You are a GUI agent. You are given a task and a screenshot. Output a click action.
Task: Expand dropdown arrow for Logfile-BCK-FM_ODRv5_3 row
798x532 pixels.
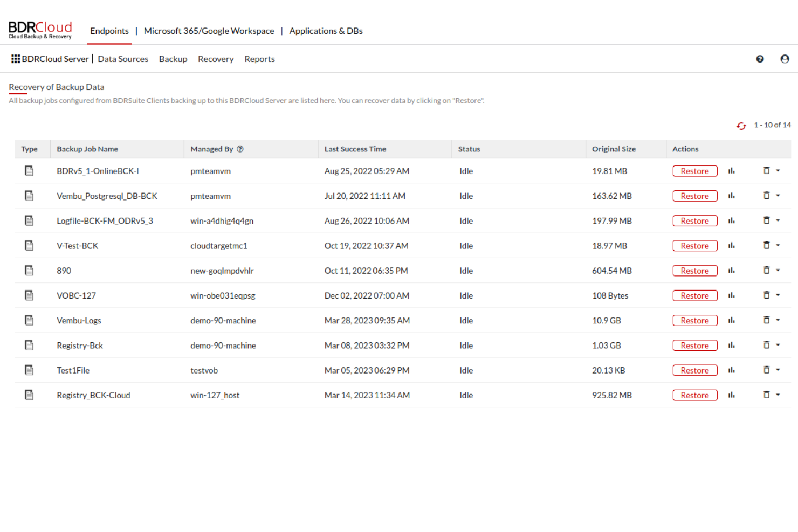coord(778,220)
